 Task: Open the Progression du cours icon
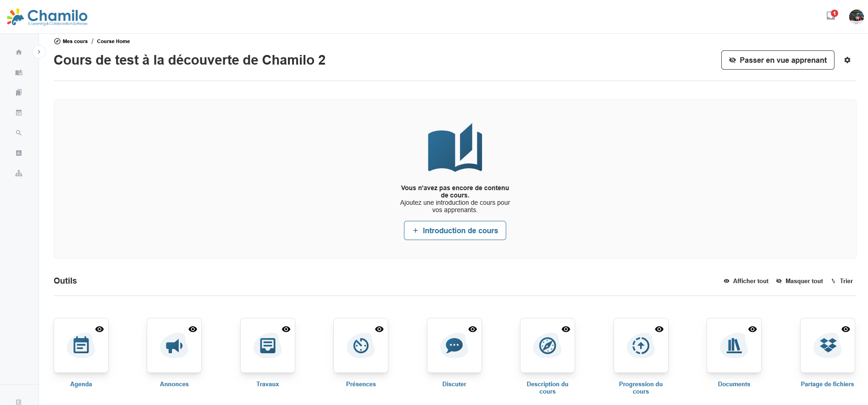[641, 345]
